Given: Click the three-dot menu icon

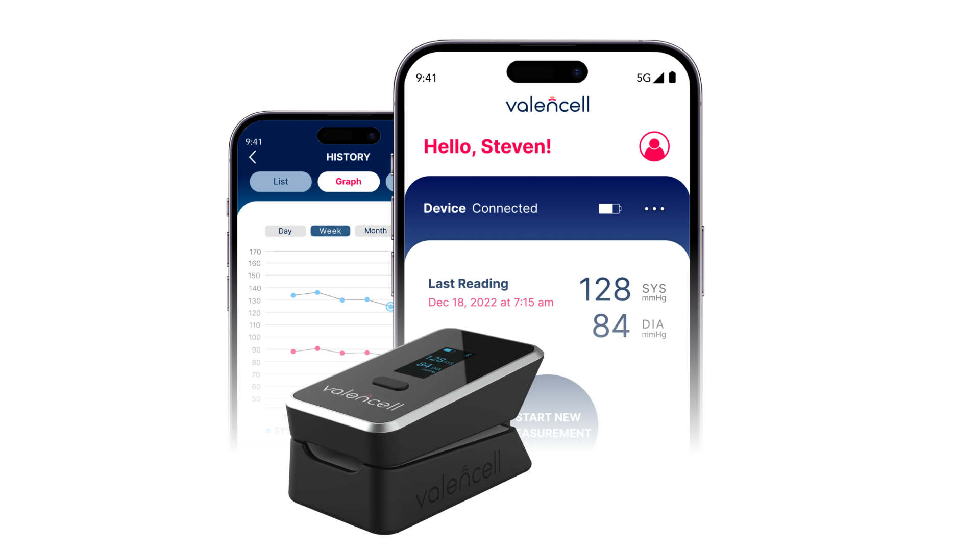Looking at the screenshot, I should (654, 209).
